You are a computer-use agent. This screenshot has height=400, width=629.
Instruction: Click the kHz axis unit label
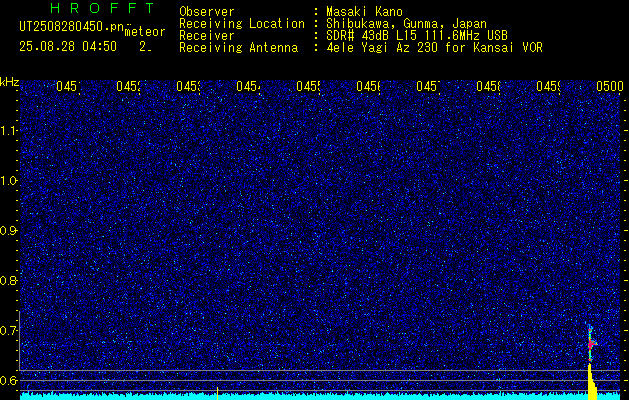click(x=10, y=82)
